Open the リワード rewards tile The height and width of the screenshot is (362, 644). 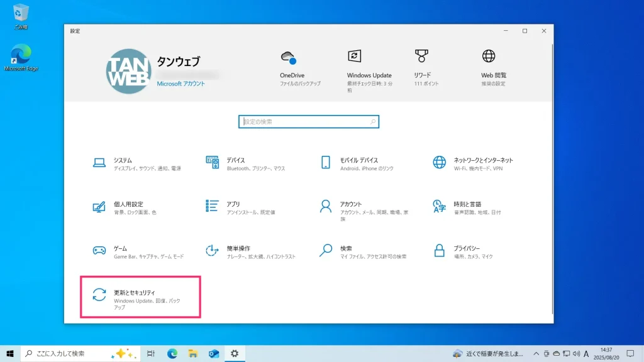coord(426,68)
